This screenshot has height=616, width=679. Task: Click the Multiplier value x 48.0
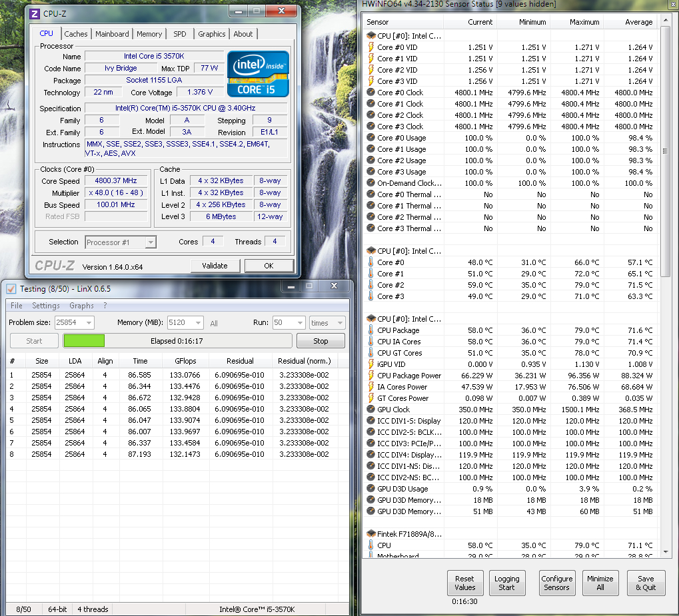pos(116,192)
